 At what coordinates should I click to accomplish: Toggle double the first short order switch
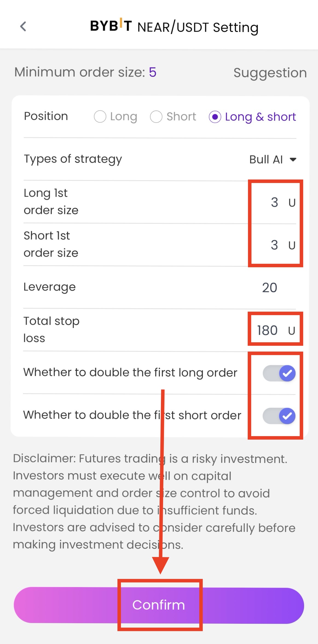(279, 416)
